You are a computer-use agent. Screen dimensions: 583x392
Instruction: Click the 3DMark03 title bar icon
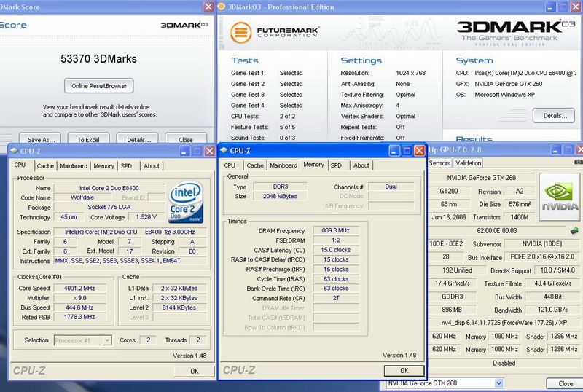tap(222, 7)
